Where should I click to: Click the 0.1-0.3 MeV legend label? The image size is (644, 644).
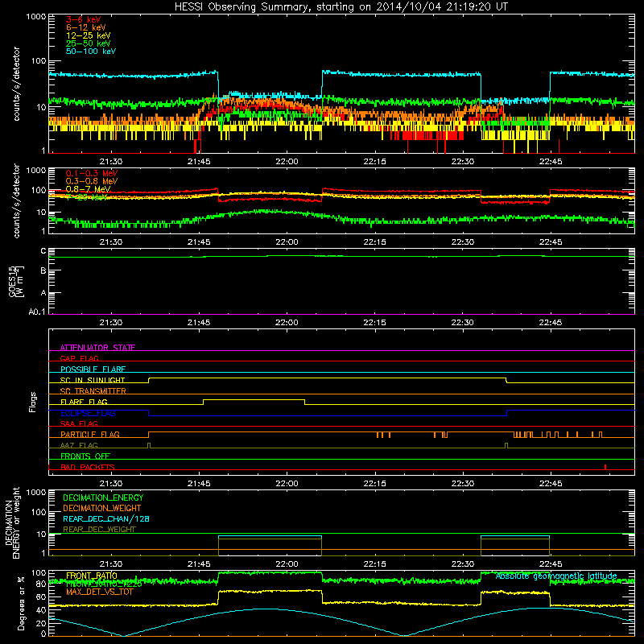pos(92,173)
